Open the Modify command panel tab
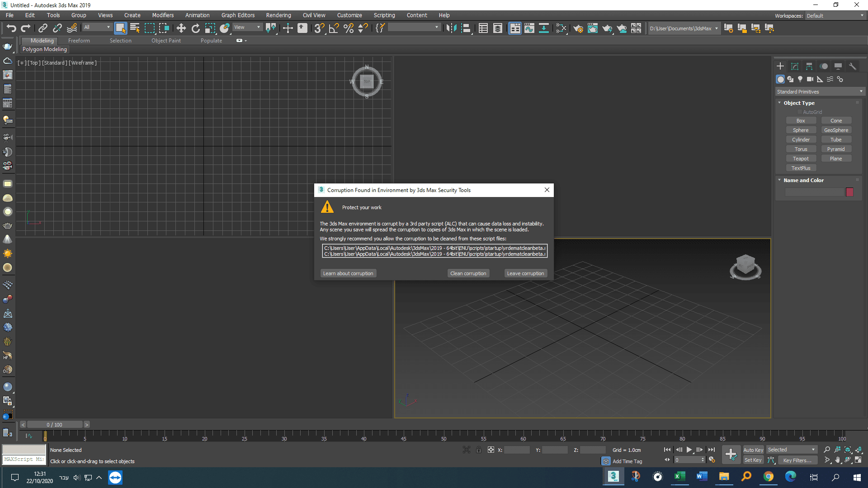The height and width of the screenshot is (488, 868). 794,66
